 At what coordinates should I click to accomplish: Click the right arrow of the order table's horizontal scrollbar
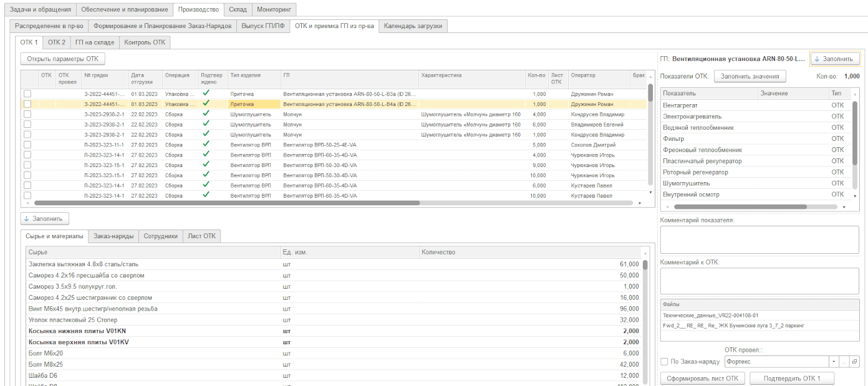(x=640, y=203)
